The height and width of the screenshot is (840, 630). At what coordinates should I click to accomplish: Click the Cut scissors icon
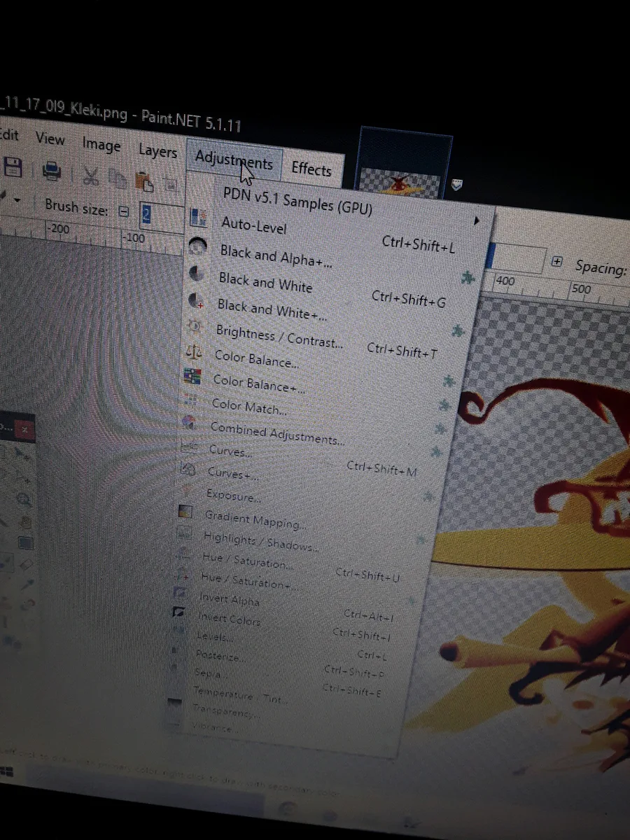click(91, 175)
